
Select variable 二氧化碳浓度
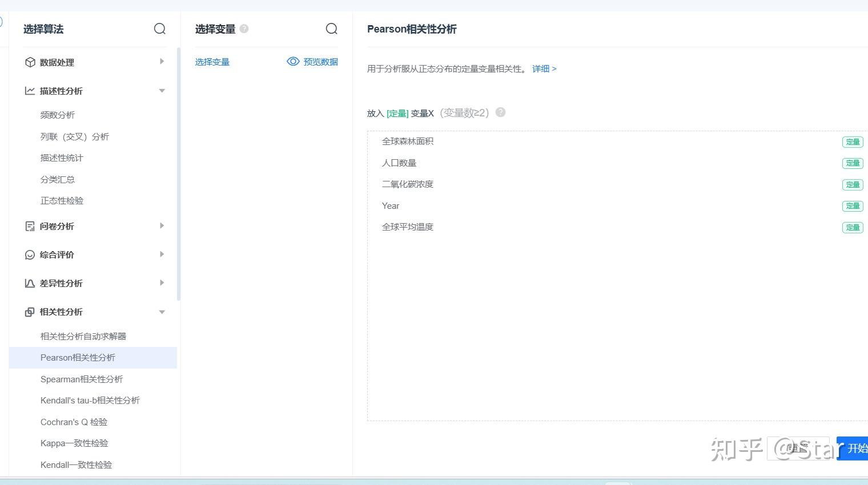point(408,184)
